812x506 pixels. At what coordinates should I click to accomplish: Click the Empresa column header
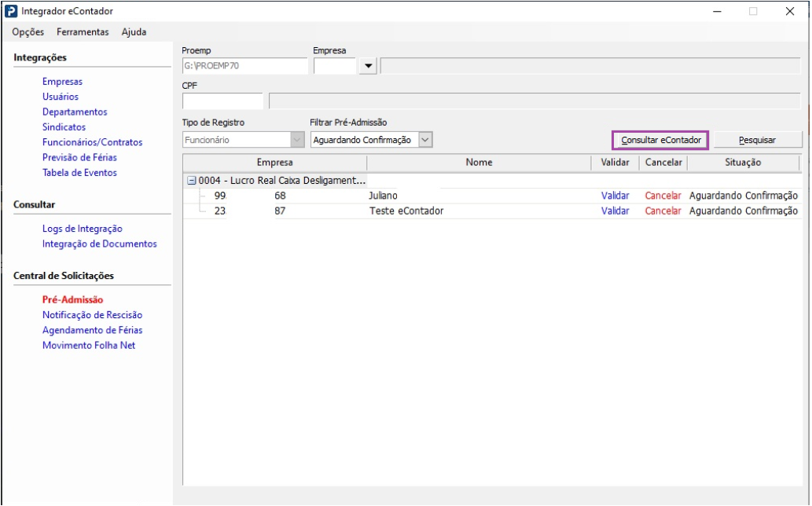point(275,163)
